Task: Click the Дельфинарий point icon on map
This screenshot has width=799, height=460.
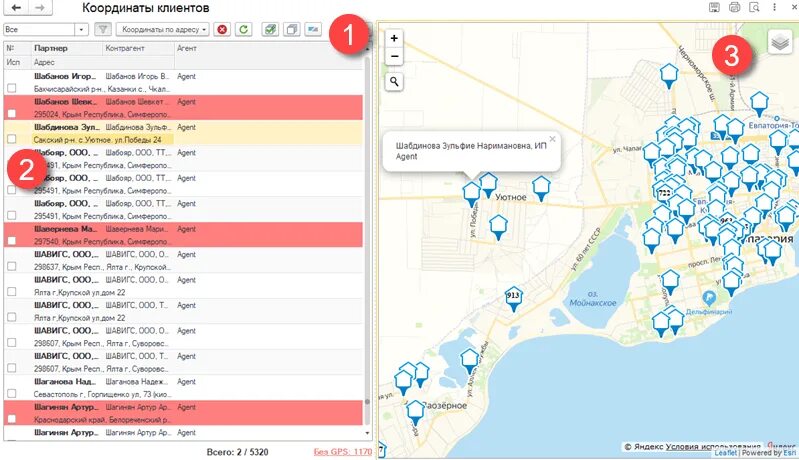Action: [x=708, y=298]
